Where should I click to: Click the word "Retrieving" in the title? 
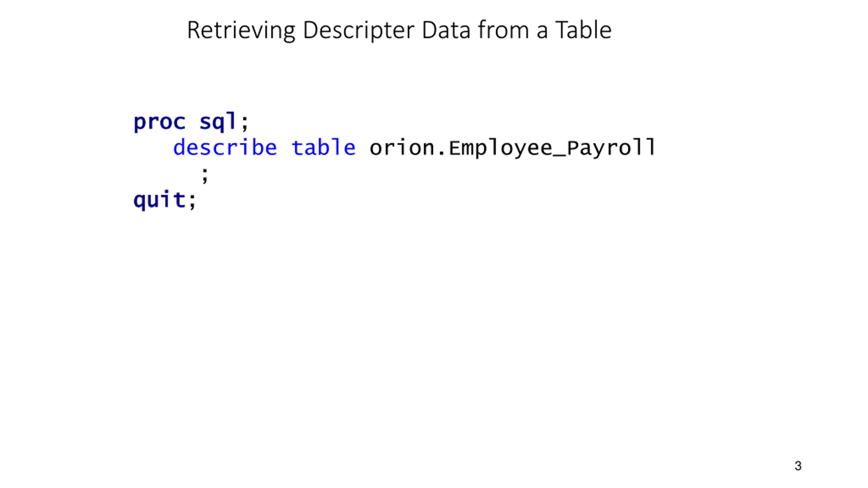[241, 31]
